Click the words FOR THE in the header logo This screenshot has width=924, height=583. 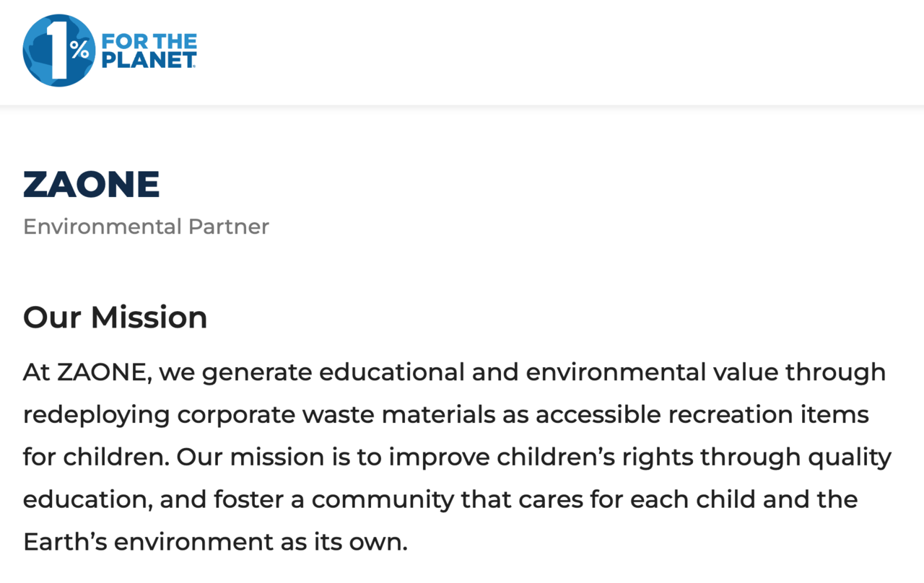pyautogui.click(x=149, y=41)
